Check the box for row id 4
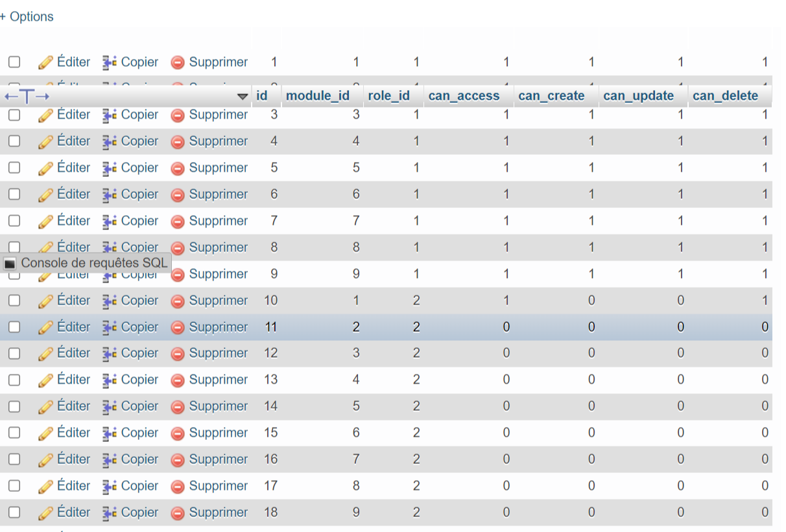Viewport: 786px width, 532px height. [14, 141]
